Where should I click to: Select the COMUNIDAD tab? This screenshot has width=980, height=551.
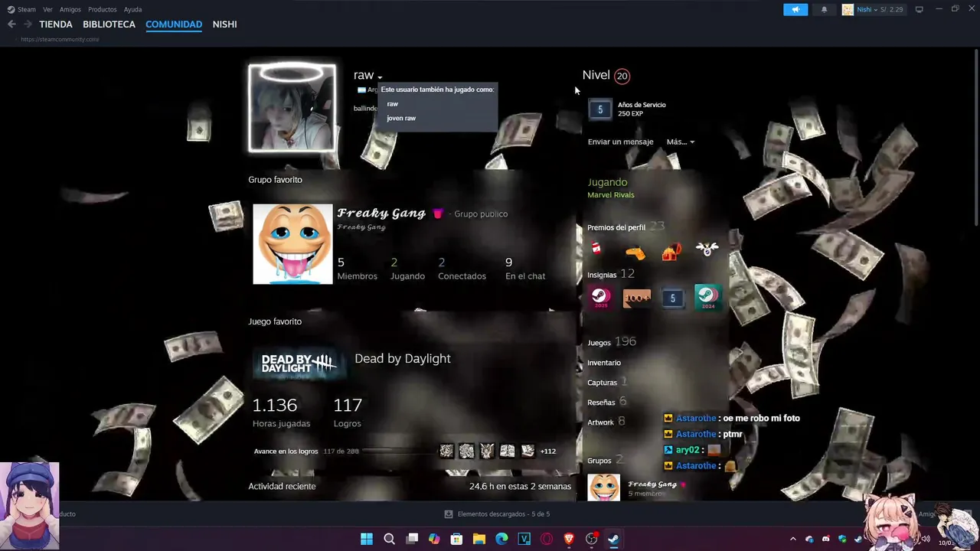[174, 24]
